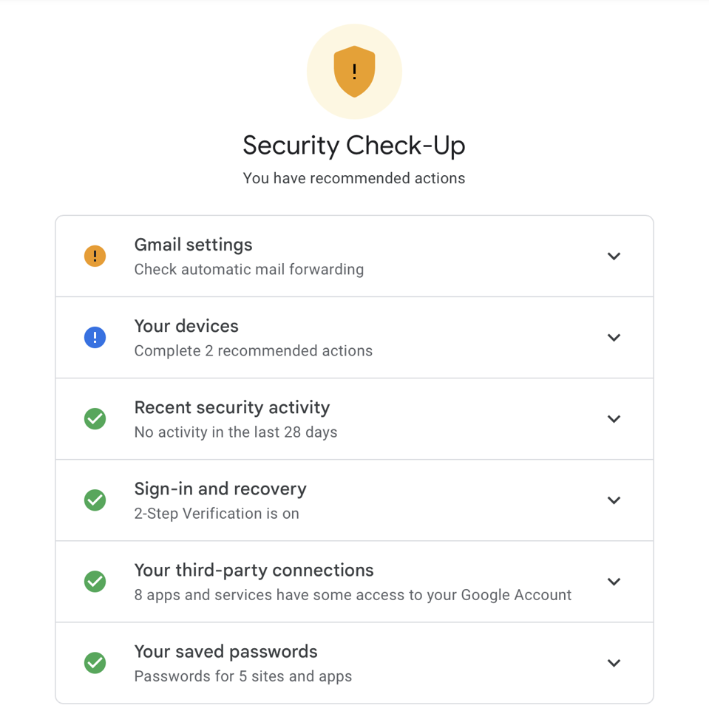
Task: Expand Recent security activity chevron
Action: tap(614, 419)
